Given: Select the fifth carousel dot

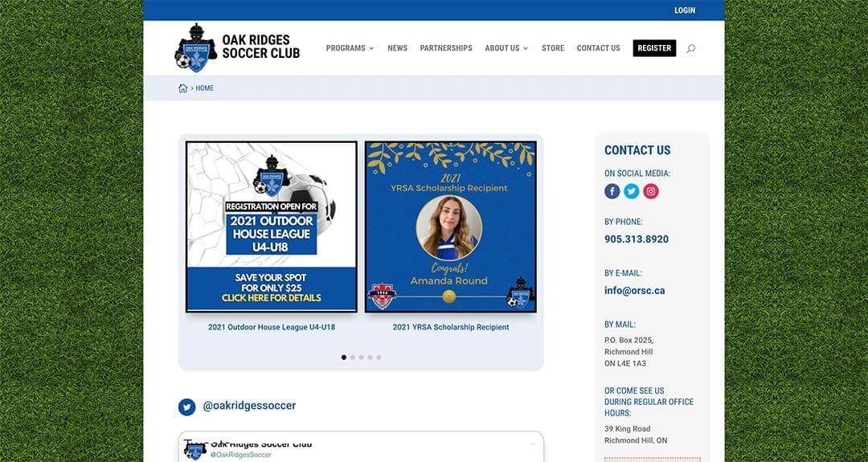Looking at the screenshot, I should pyautogui.click(x=379, y=358).
